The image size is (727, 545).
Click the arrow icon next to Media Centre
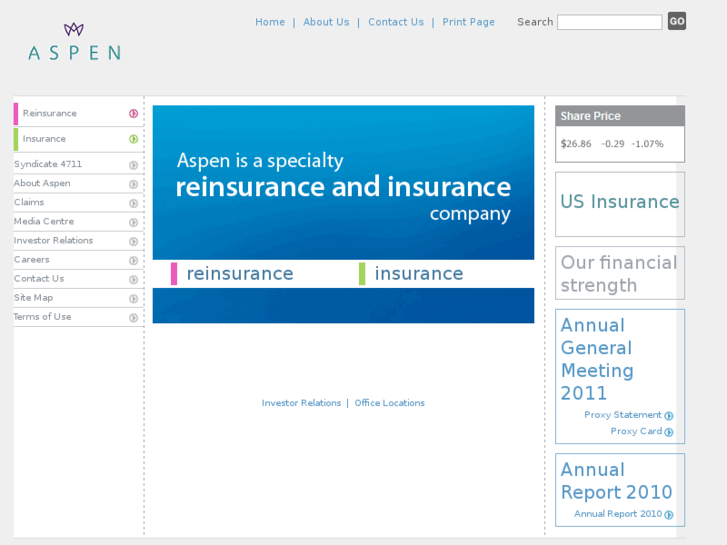coord(134,222)
